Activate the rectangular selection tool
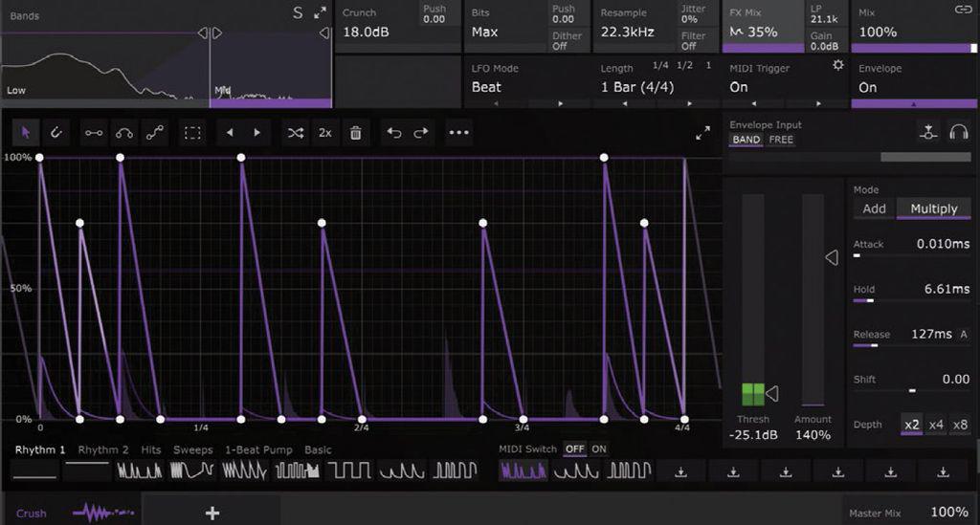This screenshot has height=525, width=980. (192, 132)
